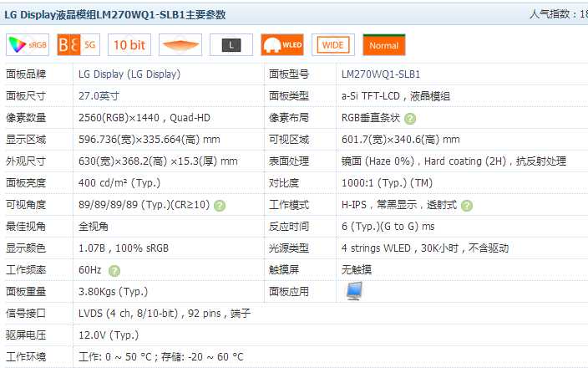The image size is (588, 368).
Task: Click the sRGB color gamut badge
Action: [x=28, y=45]
